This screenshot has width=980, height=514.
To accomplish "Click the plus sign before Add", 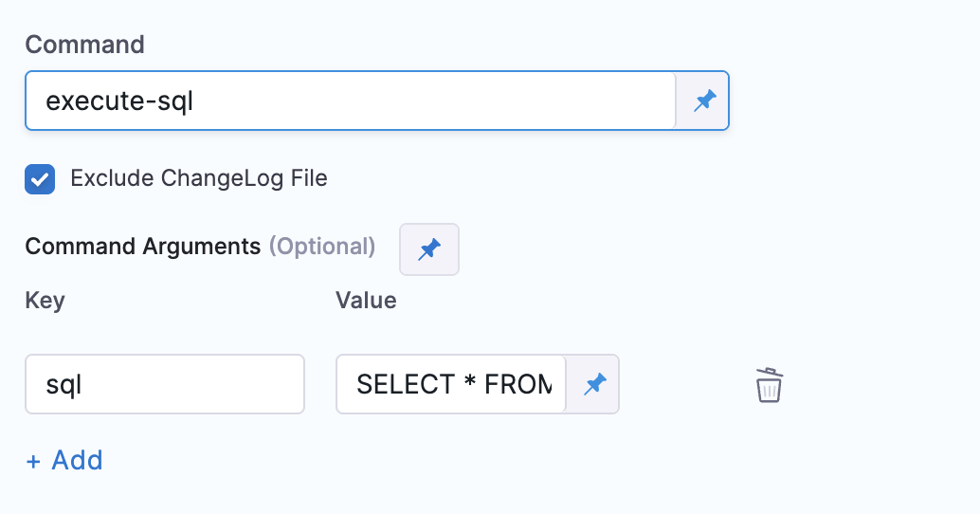I will coord(34,461).
